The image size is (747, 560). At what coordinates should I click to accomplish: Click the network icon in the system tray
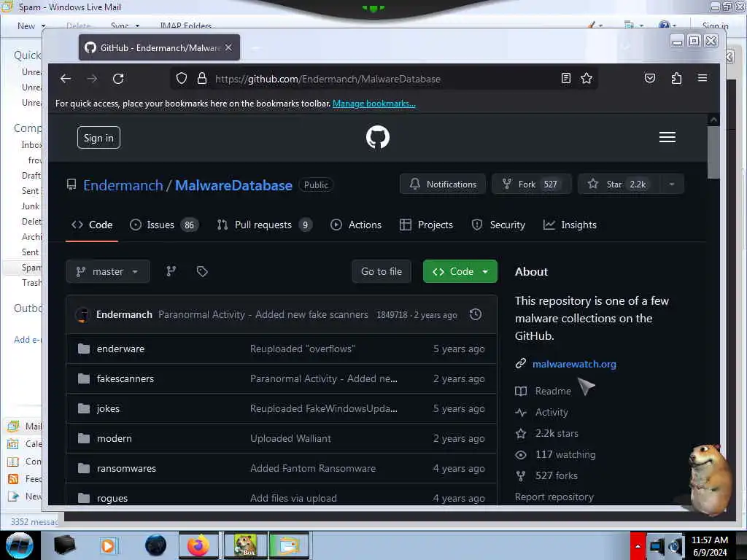pos(657,546)
